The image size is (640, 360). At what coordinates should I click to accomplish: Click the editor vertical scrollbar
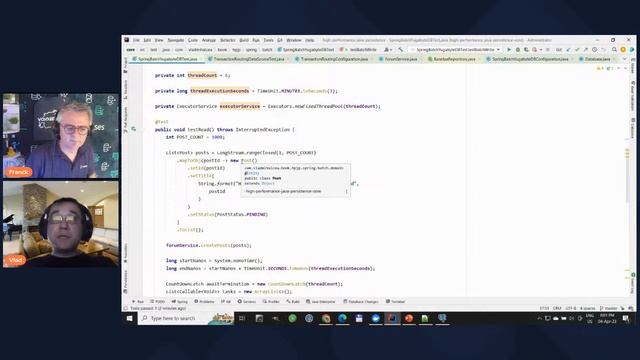pos(628,176)
